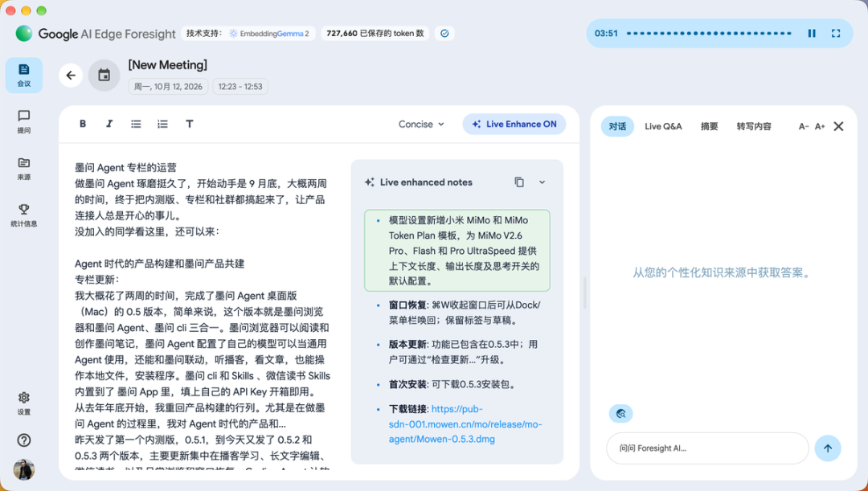Pause the recording timer
This screenshot has width=868, height=491.
[812, 33]
